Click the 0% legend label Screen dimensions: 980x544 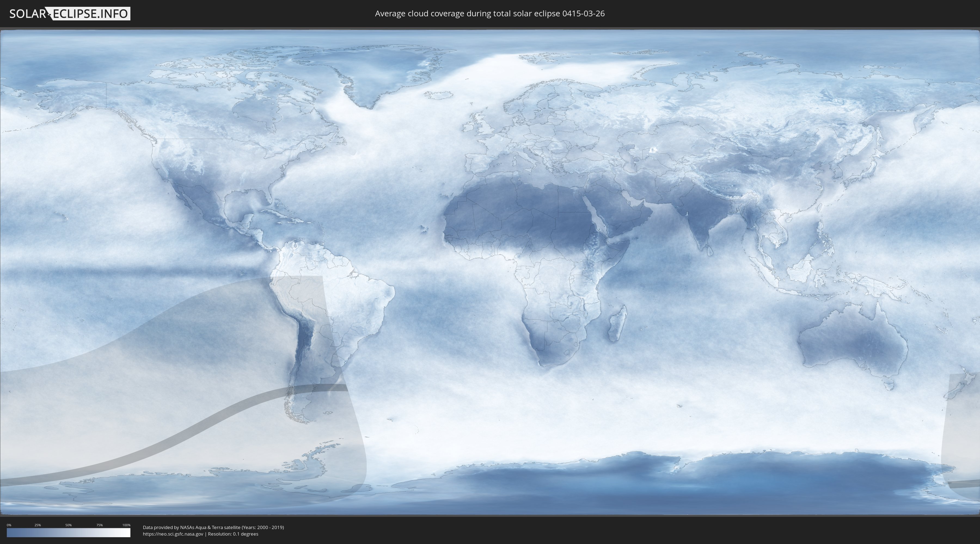[9, 525]
